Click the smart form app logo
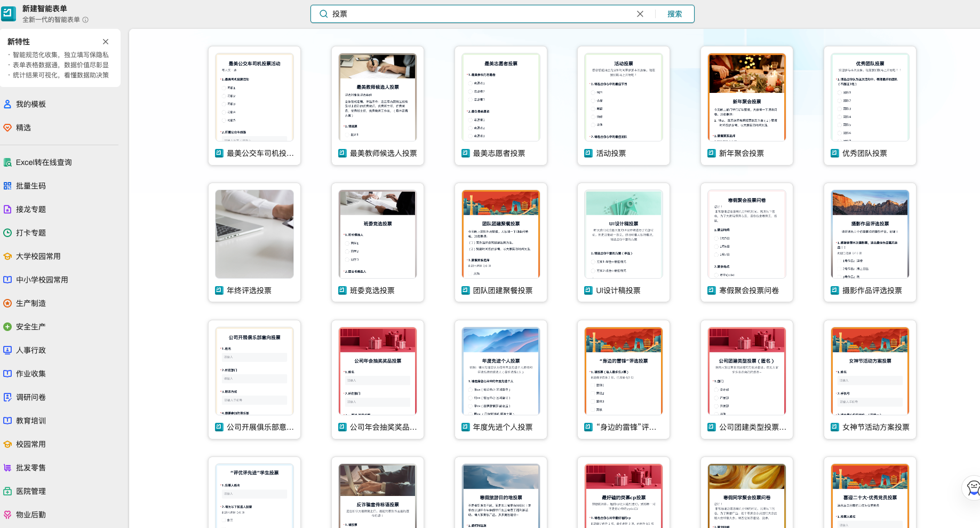Screen dimensions: 980x528 (x=9, y=14)
